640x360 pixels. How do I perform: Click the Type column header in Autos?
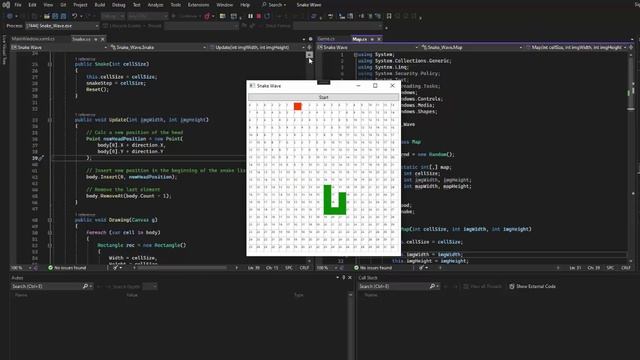[298, 295]
